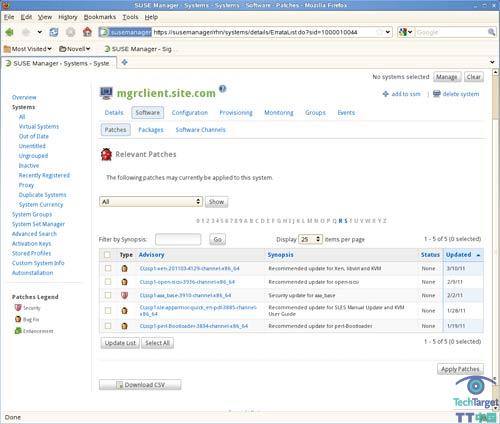This screenshot has height=424, width=500.
Task: Check the perl-Bootloader patch checkbox
Action: (108, 326)
